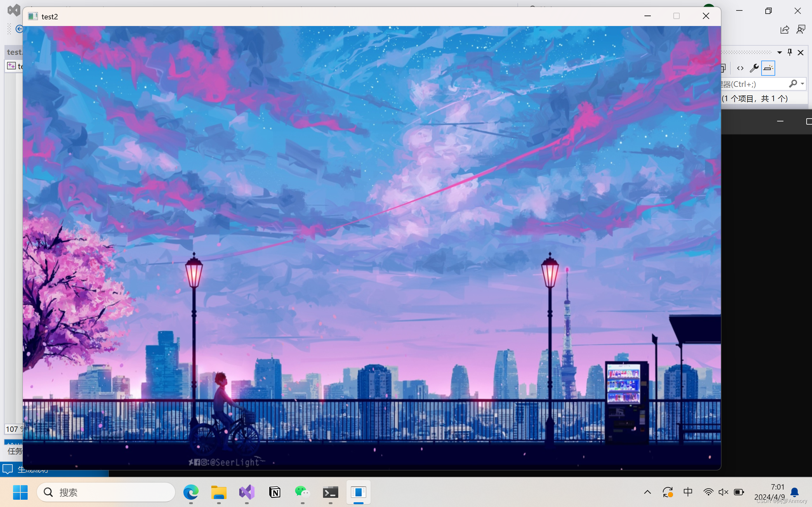The image size is (812, 507).
Task: Open Microsoft Edge from the taskbar
Action: (191, 492)
